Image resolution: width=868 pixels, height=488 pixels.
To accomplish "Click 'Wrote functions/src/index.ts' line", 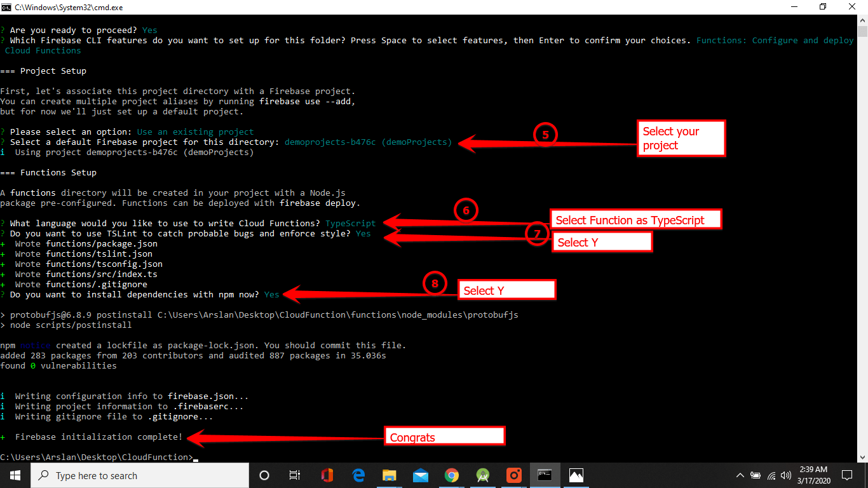I will (79, 274).
